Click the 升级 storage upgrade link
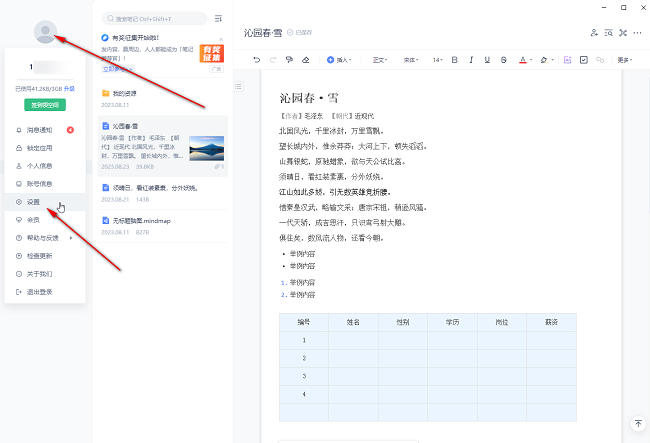 pyautogui.click(x=70, y=89)
